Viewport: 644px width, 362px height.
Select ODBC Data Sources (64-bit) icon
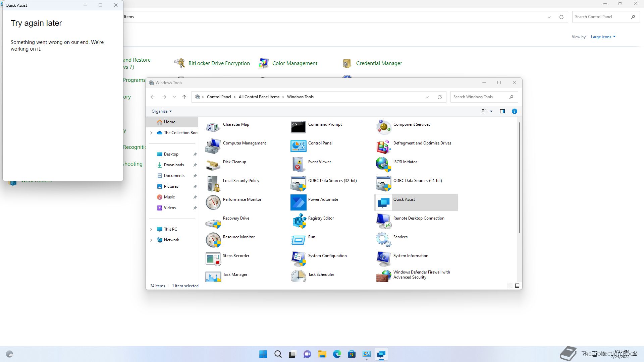click(x=383, y=184)
